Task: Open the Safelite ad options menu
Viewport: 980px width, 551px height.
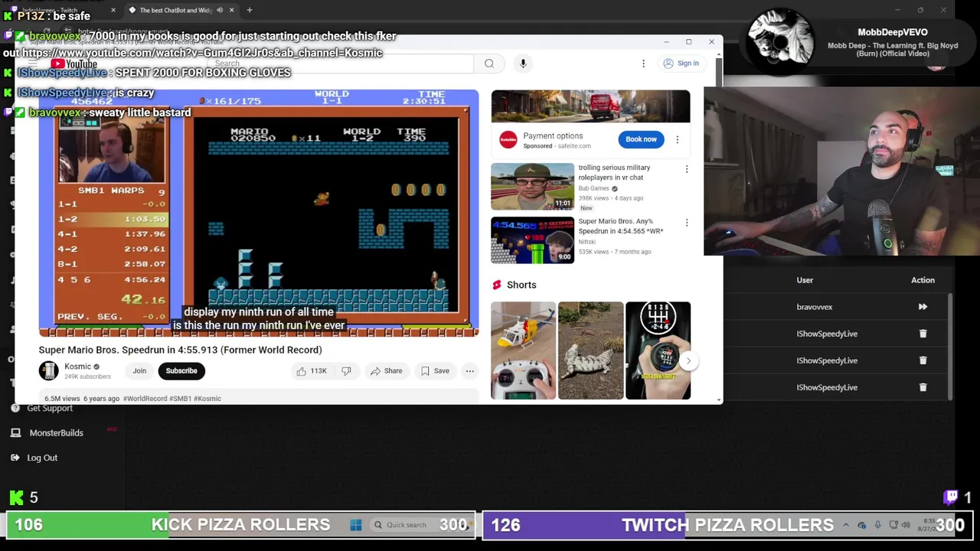Action: (677, 140)
